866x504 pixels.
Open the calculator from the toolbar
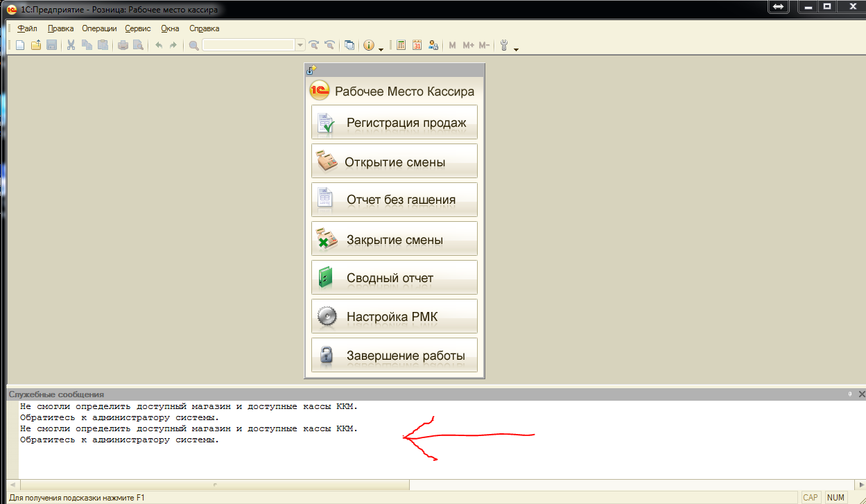[401, 45]
